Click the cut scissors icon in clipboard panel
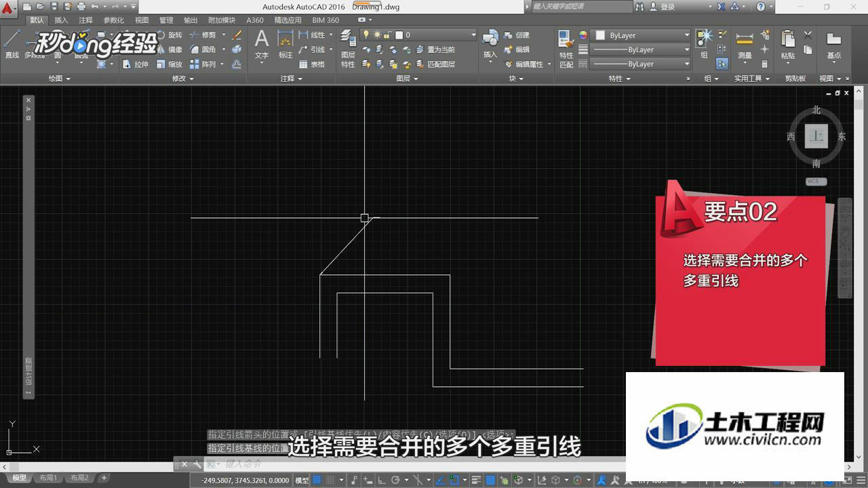The width and height of the screenshot is (868, 488). [x=808, y=35]
